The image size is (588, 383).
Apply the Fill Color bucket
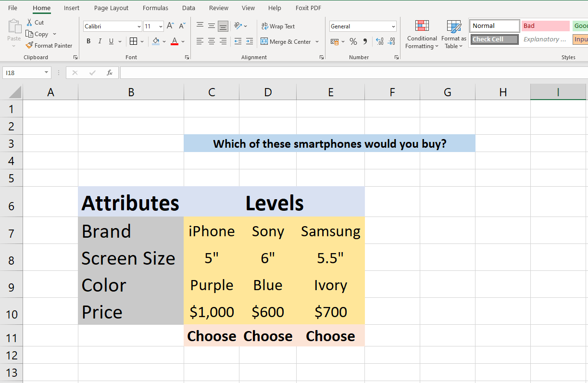coord(156,41)
